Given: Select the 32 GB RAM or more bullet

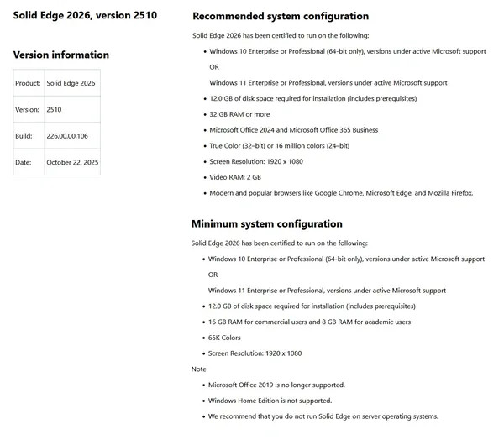Looking at the screenshot, I should pyautogui.click(x=239, y=114).
